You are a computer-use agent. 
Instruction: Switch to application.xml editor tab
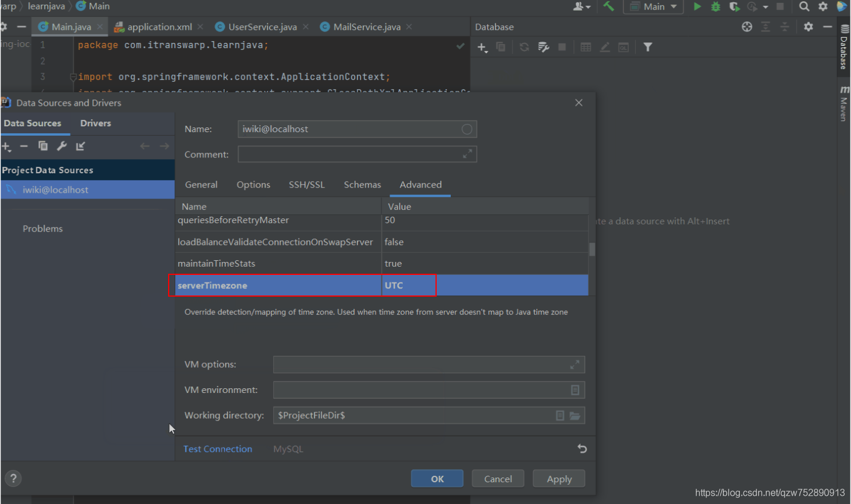tap(159, 27)
